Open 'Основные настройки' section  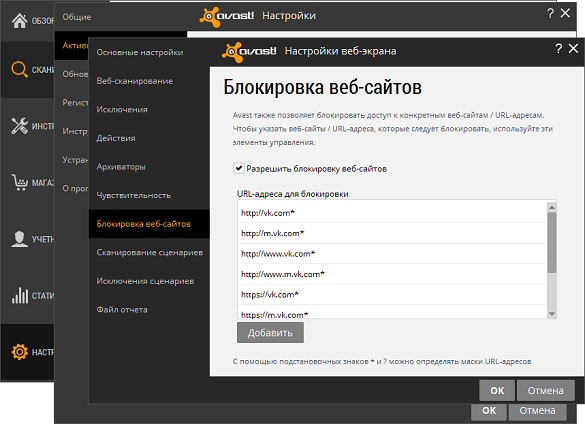tap(140, 52)
